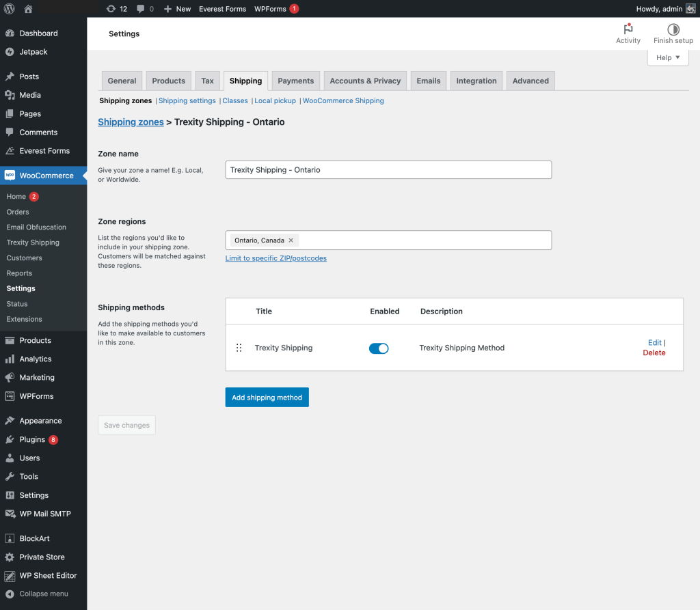Click the Tools wrench icon
The width and height of the screenshot is (700, 610).
point(10,477)
